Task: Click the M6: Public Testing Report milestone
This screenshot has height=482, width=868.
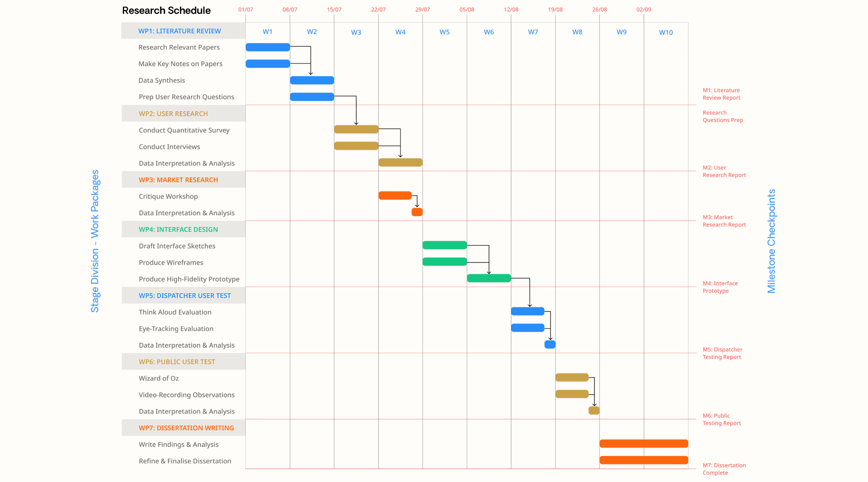Action: coord(722,419)
